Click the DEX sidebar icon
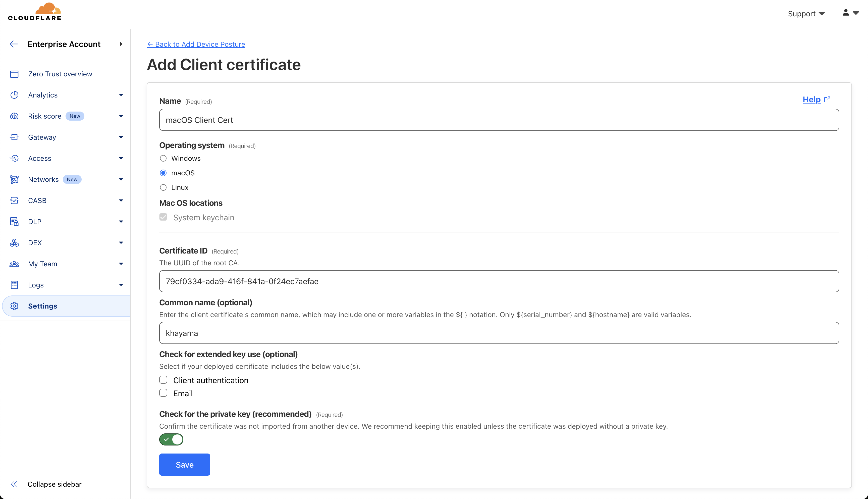The image size is (868, 499). (14, 243)
